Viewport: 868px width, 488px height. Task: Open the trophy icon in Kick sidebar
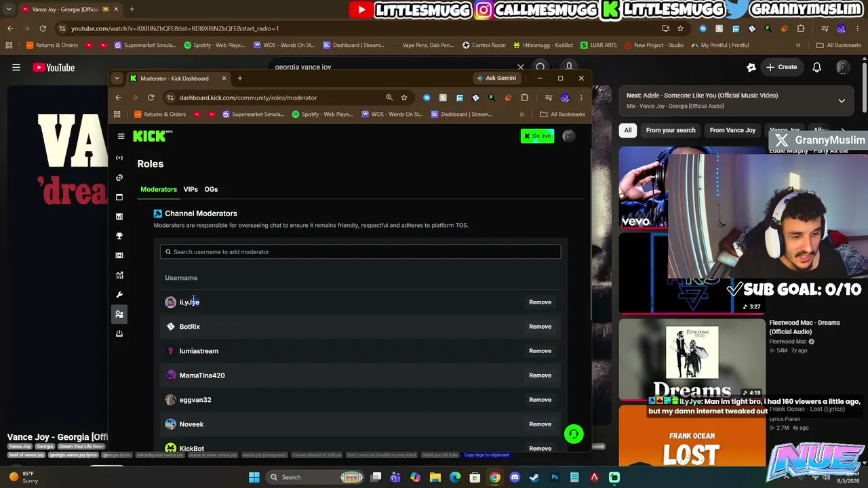[119, 236]
